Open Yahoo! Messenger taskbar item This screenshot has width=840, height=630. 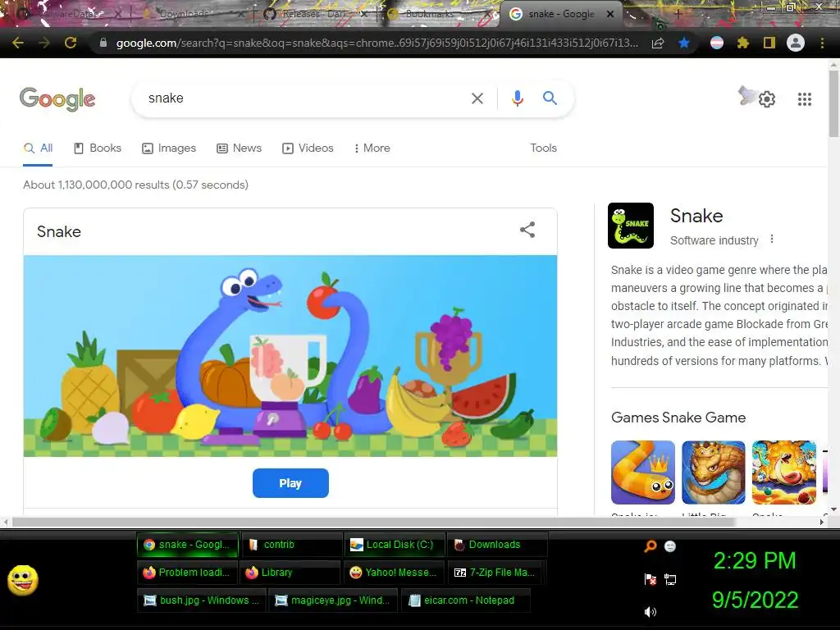coord(394,572)
